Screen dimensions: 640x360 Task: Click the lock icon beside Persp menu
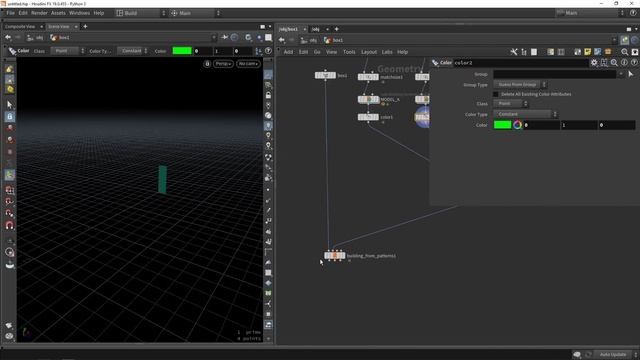point(207,64)
